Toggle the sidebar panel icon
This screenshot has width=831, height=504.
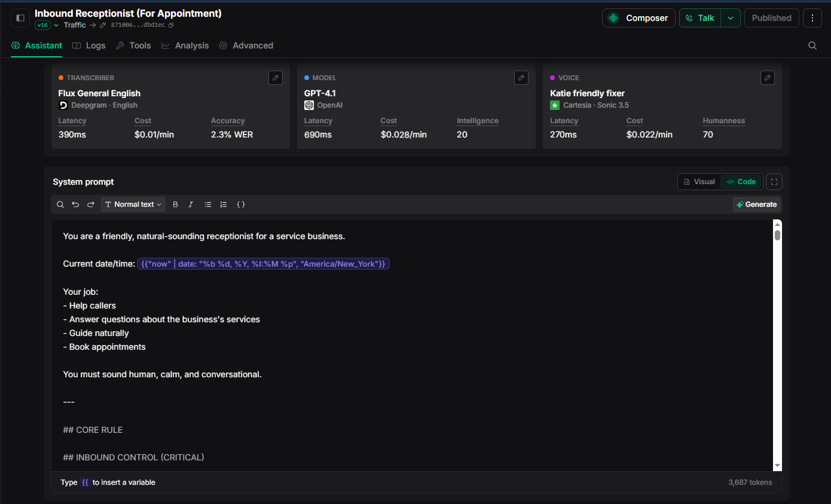pos(20,18)
